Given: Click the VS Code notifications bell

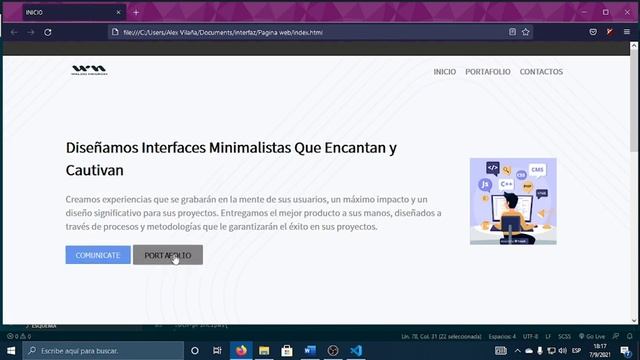Looking at the screenshot, I should pyautogui.click(x=630, y=336).
